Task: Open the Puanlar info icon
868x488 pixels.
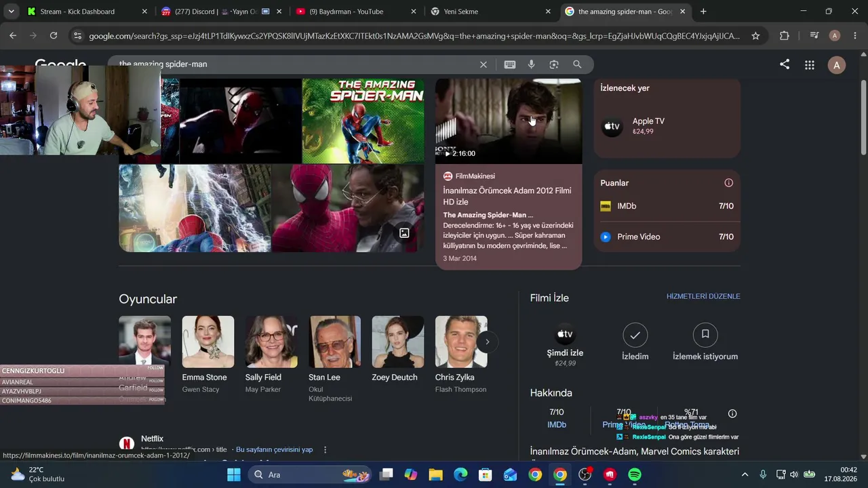Action: 729,183
